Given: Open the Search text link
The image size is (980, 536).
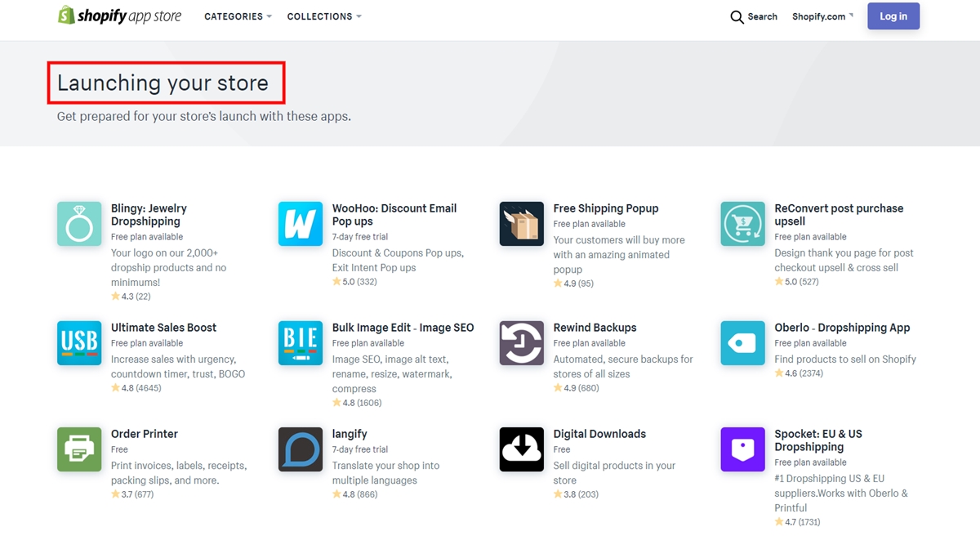Looking at the screenshot, I should tap(763, 16).
